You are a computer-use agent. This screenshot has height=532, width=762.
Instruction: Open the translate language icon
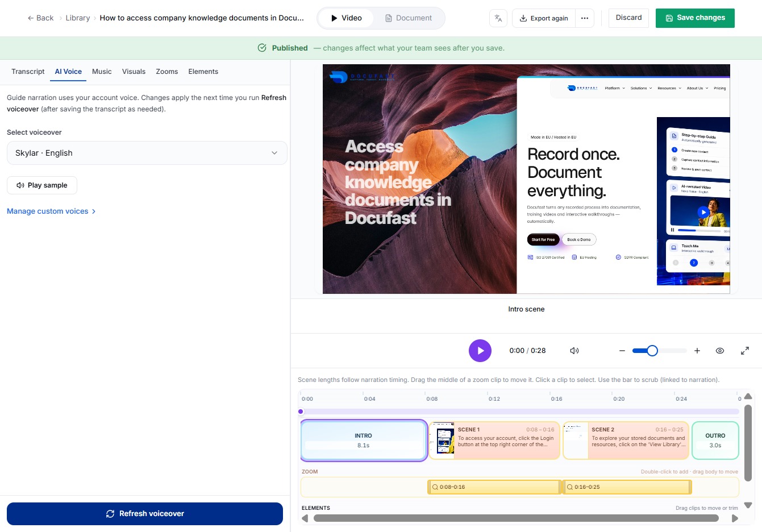498,18
